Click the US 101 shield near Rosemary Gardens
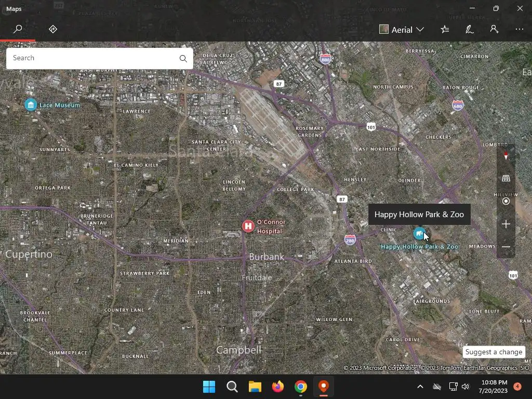The height and width of the screenshot is (399, 532). tap(371, 127)
